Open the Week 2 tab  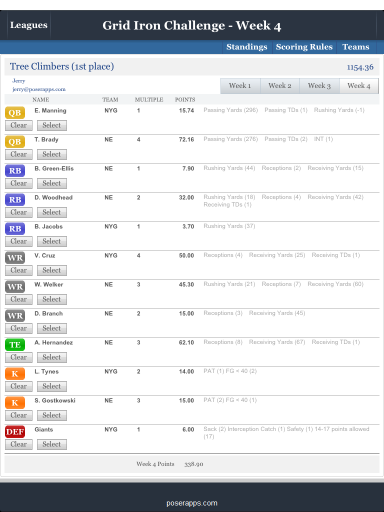pos(280,86)
